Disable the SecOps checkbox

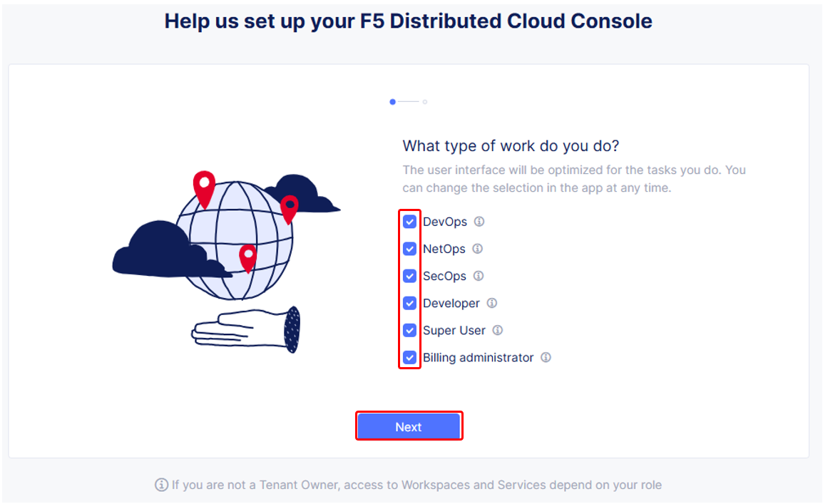410,276
